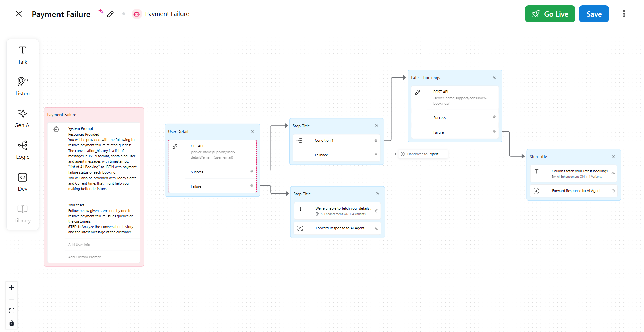Open the Latest bookings node options

click(x=495, y=77)
